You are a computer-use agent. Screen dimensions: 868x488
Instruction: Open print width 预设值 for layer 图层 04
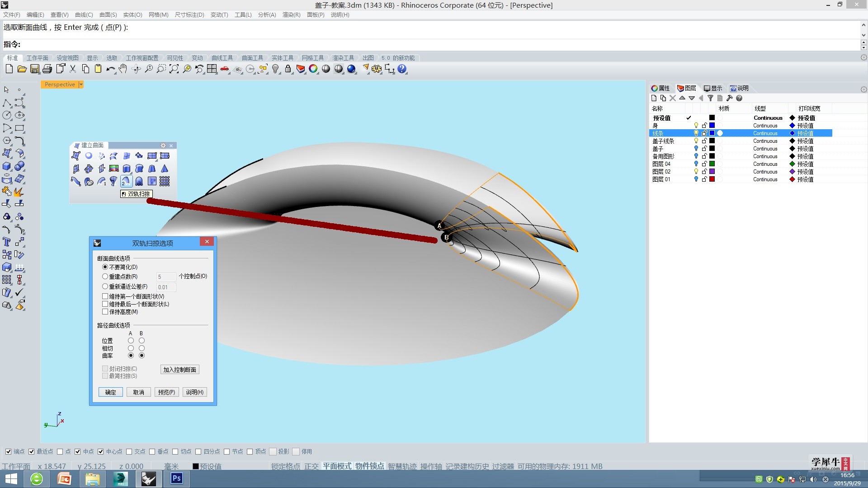click(x=805, y=164)
